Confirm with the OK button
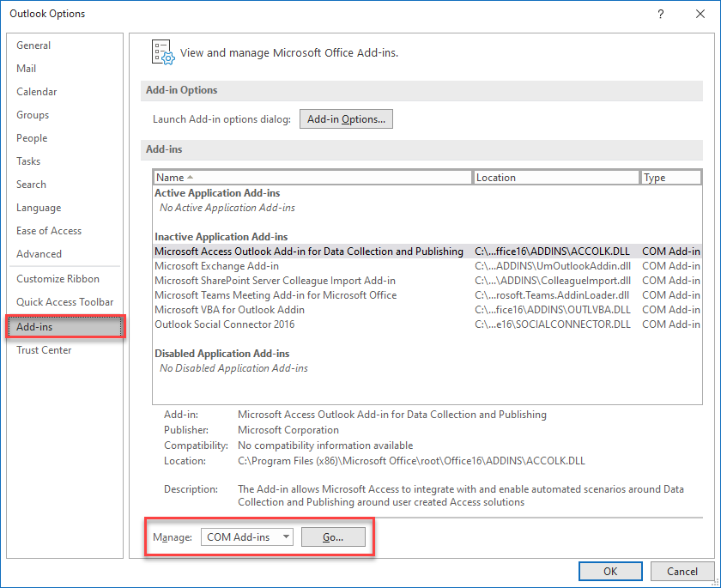Viewport: 721px width, 588px height. point(610,572)
